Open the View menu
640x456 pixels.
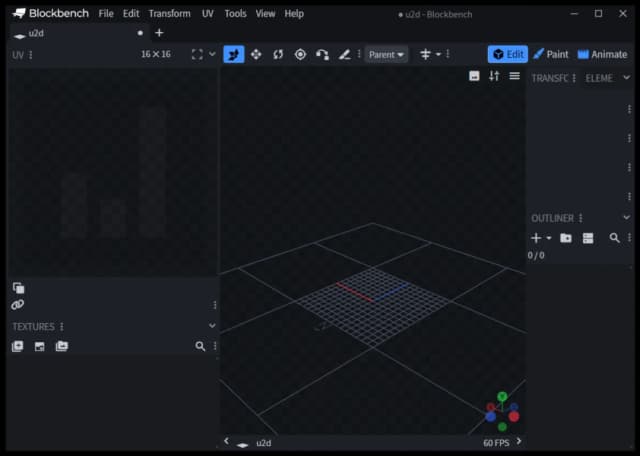(265, 14)
